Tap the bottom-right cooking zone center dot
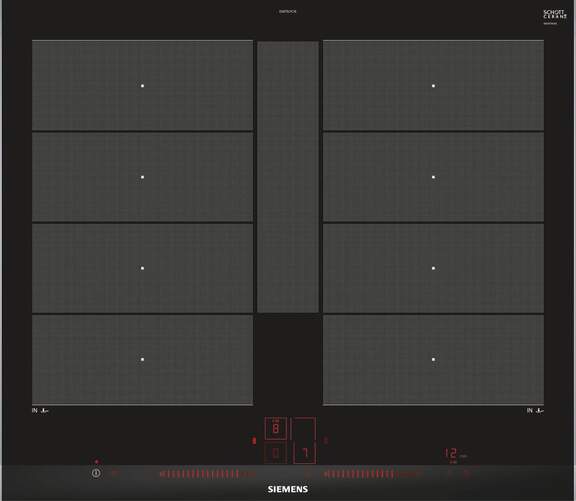The height and width of the screenshot is (501, 576). pyautogui.click(x=433, y=359)
